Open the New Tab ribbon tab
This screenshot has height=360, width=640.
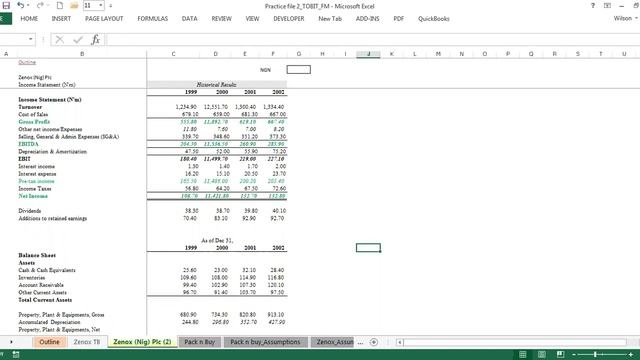(x=330, y=19)
